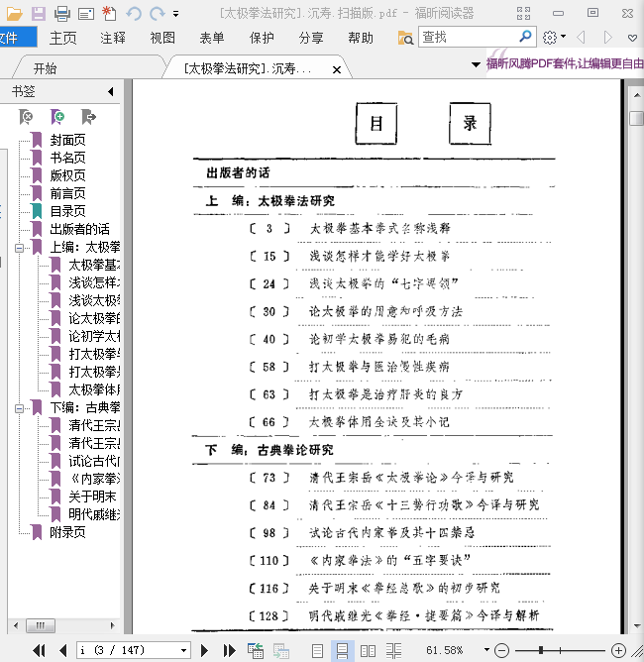Click the vertical scrollbar up arrow
644x662 pixels.
tap(637, 95)
